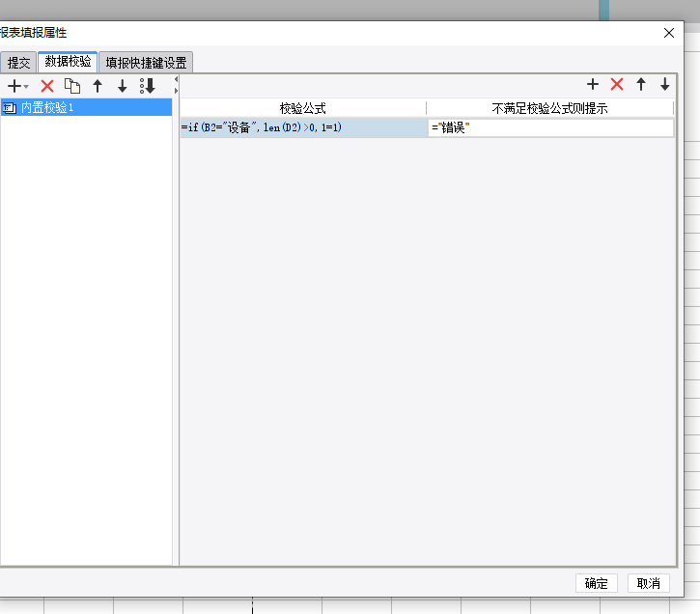700x614 pixels.
Task: Open the 填报快捷键设置 tab
Action: pyautogui.click(x=146, y=63)
